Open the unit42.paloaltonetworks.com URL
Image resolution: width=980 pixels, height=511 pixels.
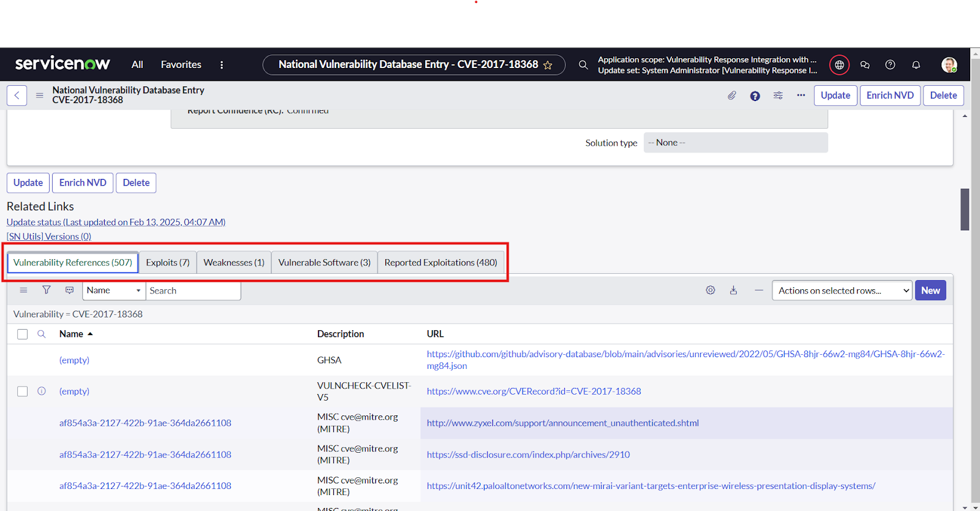click(x=651, y=486)
